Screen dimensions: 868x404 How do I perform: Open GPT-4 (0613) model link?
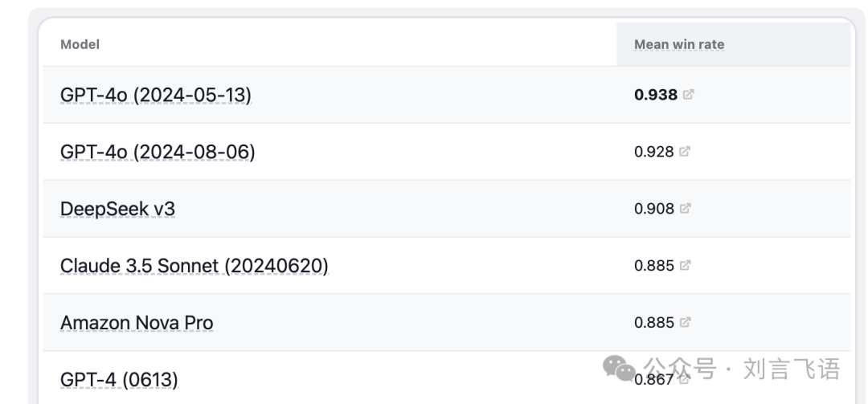pyautogui.click(x=119, y=380)
